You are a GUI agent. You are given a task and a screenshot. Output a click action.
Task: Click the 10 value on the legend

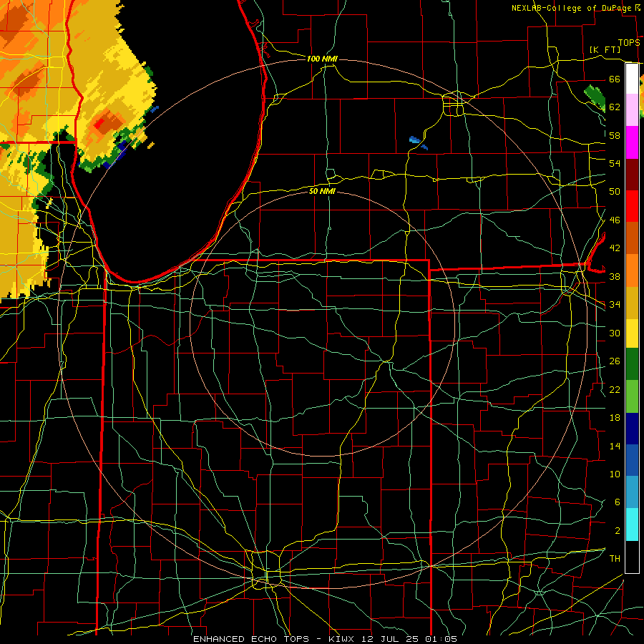point(615,474)
